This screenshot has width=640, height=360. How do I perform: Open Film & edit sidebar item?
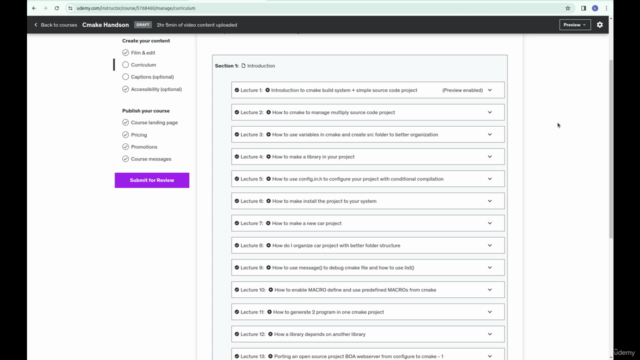point(143,53)
